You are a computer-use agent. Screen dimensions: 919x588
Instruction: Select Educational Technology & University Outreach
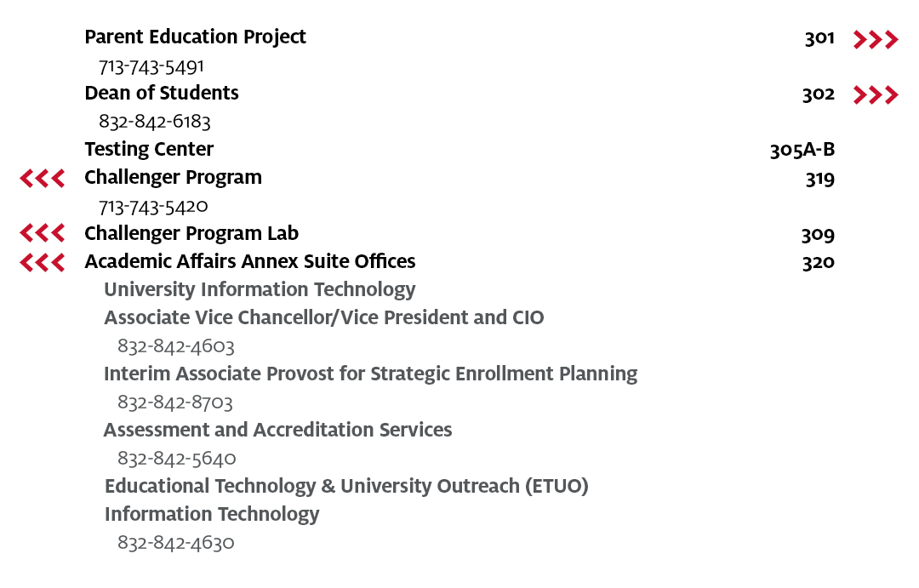(x=346, y=486)
